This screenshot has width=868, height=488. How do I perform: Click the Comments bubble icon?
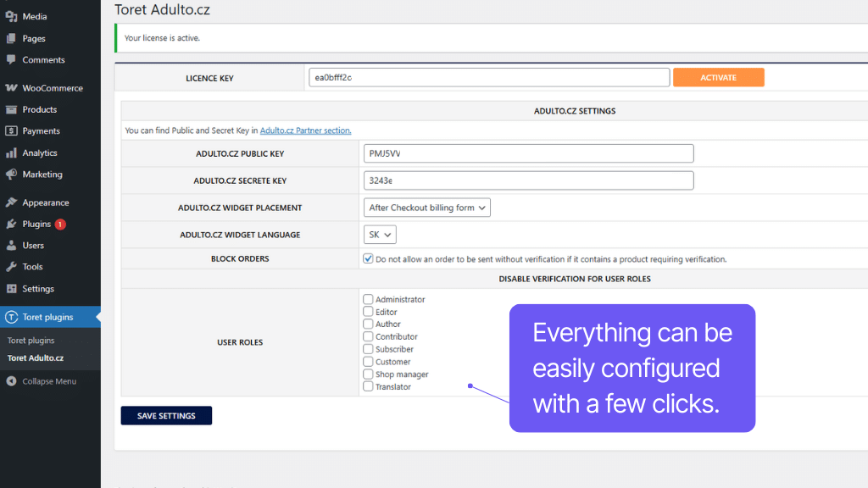tap(11, 60)
